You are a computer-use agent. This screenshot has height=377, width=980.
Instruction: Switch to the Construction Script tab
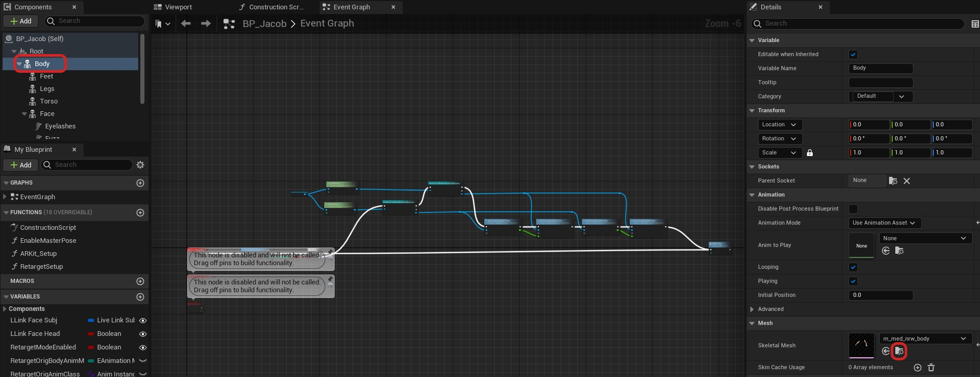click(x=275, y=7)
